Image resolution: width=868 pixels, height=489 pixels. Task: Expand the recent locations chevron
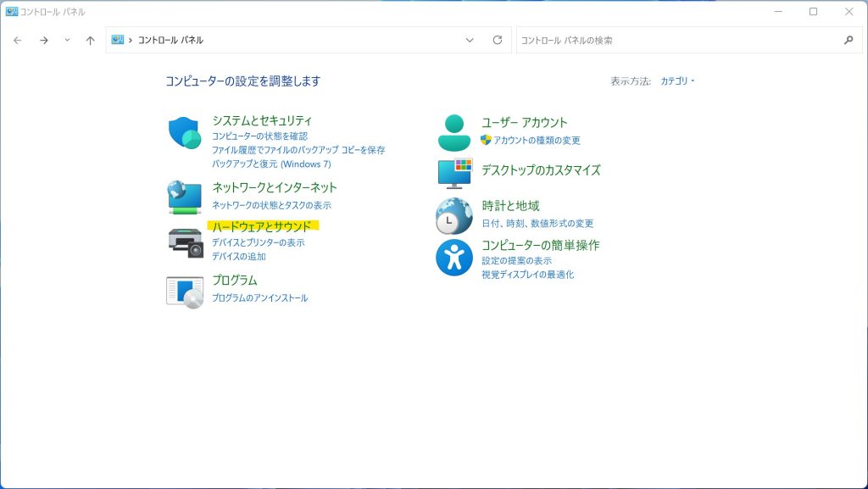pos(67,41)
